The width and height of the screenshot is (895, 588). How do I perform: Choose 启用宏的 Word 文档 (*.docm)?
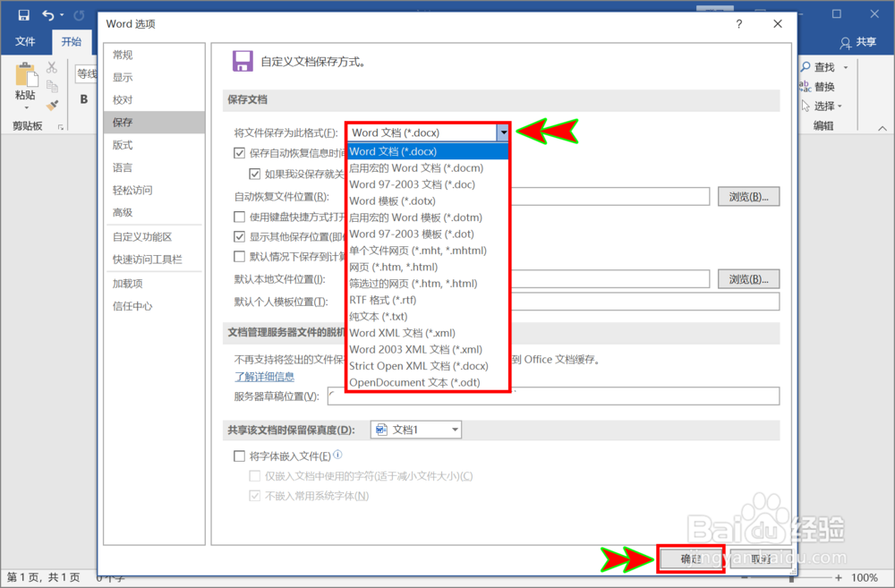[428, 168]
